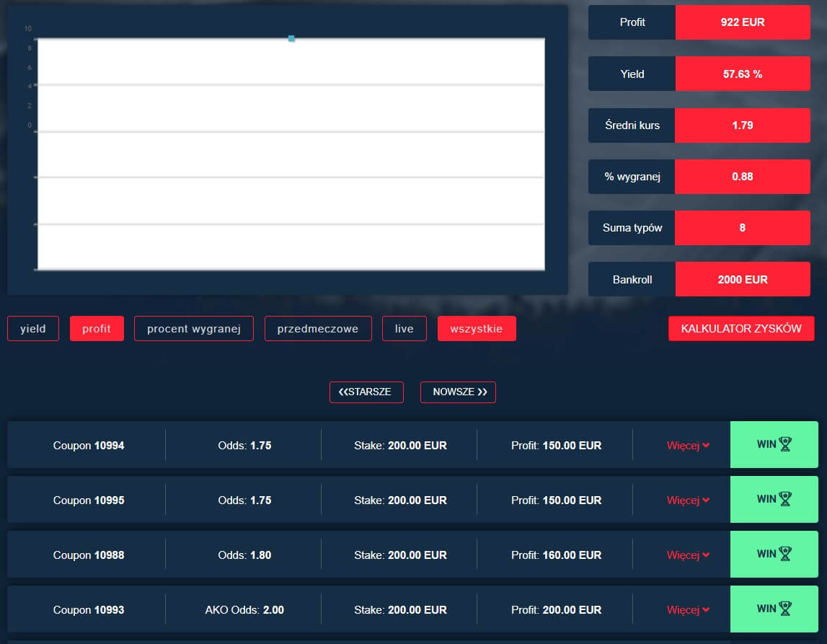Image resolution: width=827 pixels, height=644 pixels.
Task: Click the blue data point on chart
Action: (291, 38)
